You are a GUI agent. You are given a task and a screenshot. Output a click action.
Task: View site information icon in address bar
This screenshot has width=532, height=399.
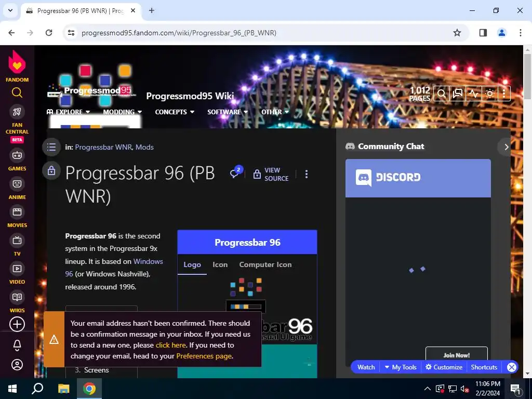(71, 33)
